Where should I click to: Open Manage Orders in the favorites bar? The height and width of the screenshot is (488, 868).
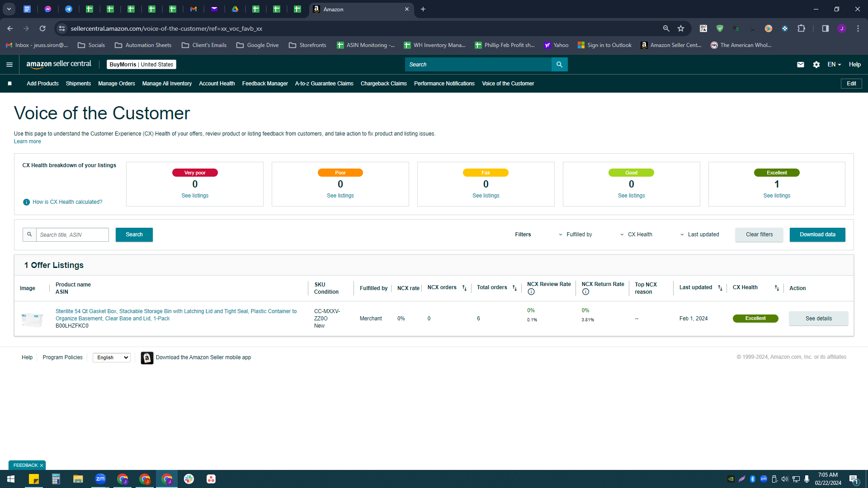[x=117, y=84]
